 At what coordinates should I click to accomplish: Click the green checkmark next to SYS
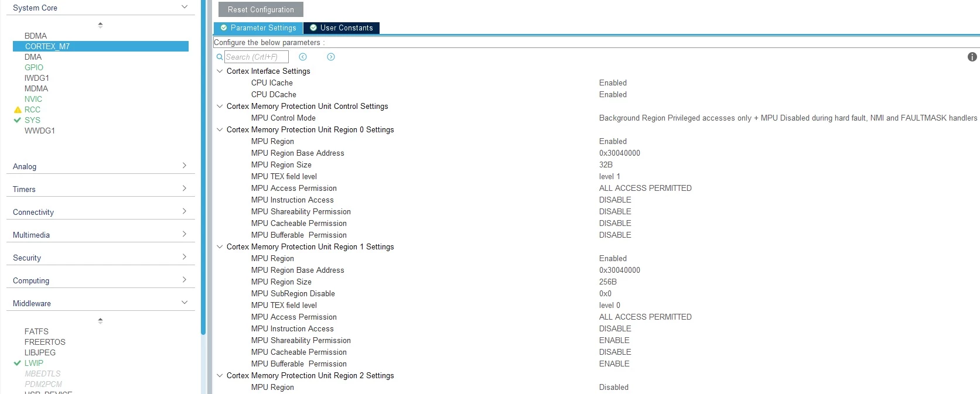coord(18,120)
